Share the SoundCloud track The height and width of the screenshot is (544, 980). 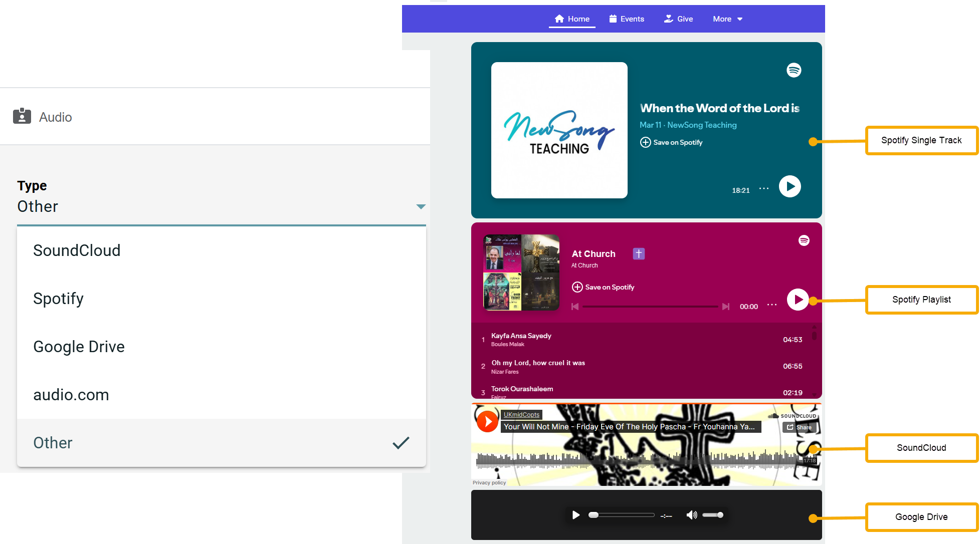799,427
